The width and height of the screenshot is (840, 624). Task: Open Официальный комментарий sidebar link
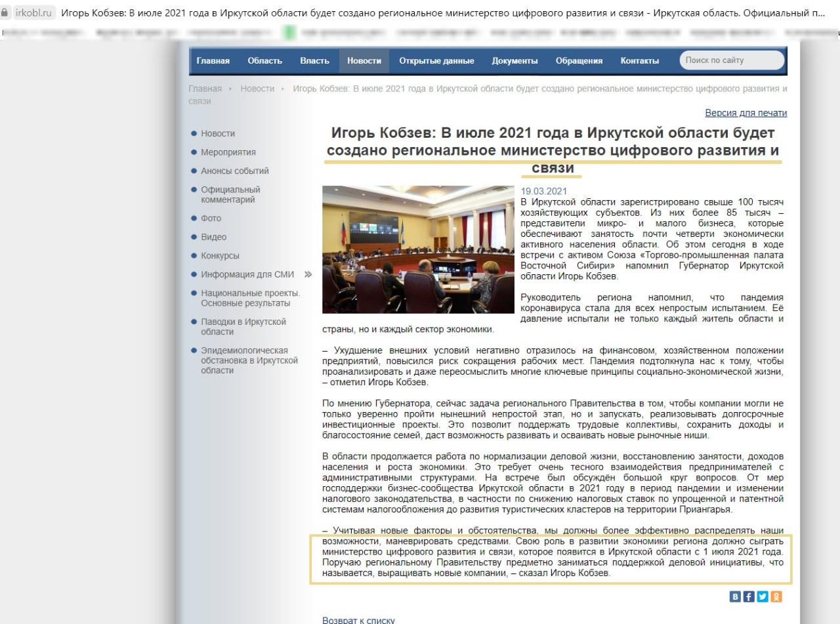[230, 194]
